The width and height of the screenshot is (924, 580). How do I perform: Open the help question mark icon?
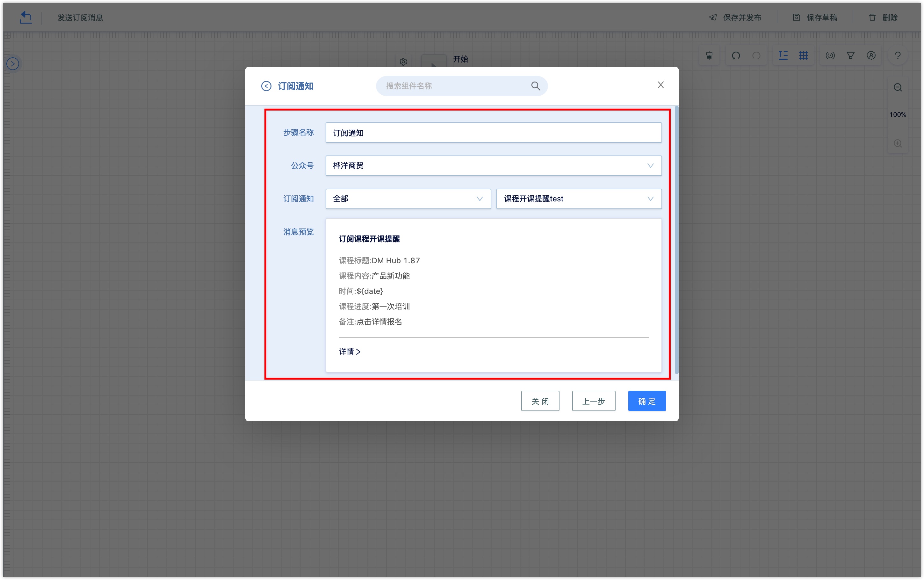coord(898,56)
